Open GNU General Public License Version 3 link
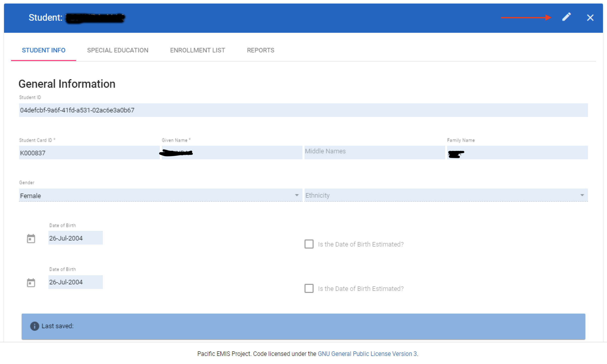 367,354
